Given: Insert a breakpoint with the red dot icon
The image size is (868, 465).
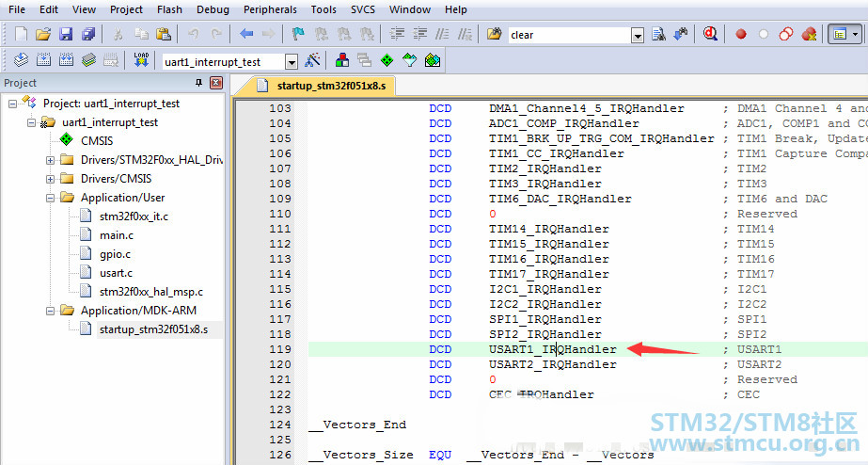Looking at the screenshot, I should (740, 35).
